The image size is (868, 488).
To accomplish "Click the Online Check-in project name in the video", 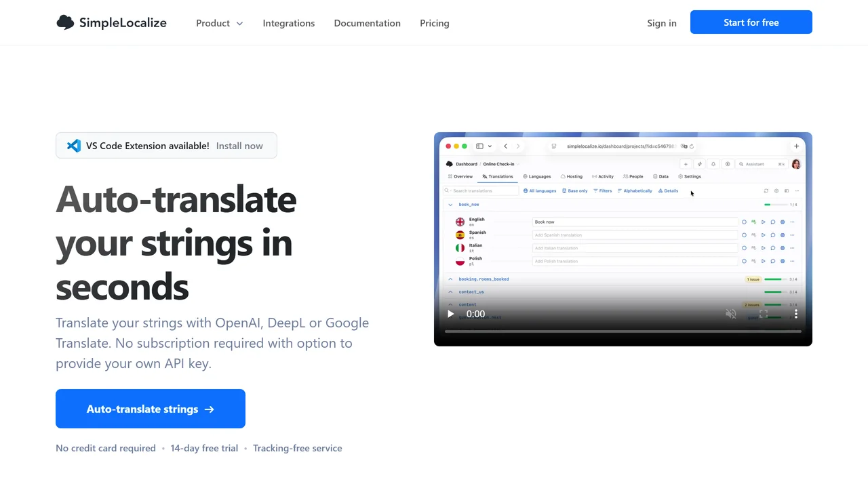I will [498, 164].
